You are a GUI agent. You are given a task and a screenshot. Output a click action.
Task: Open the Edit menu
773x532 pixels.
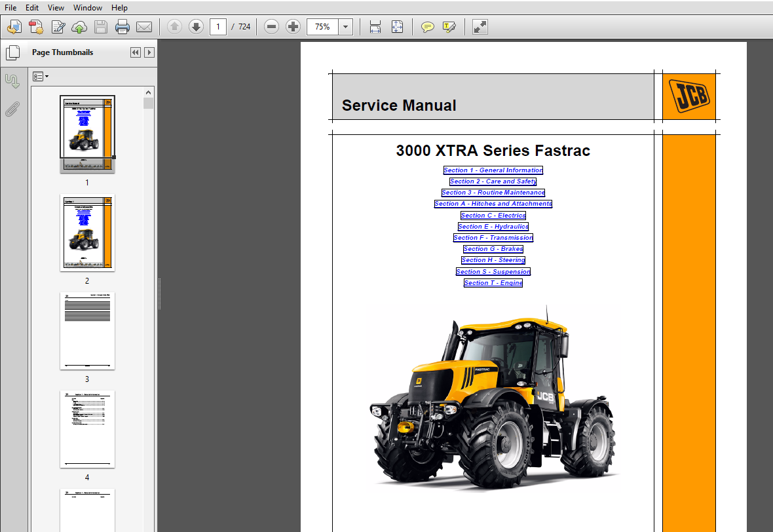pyautogui.click(x=32, y=7)
